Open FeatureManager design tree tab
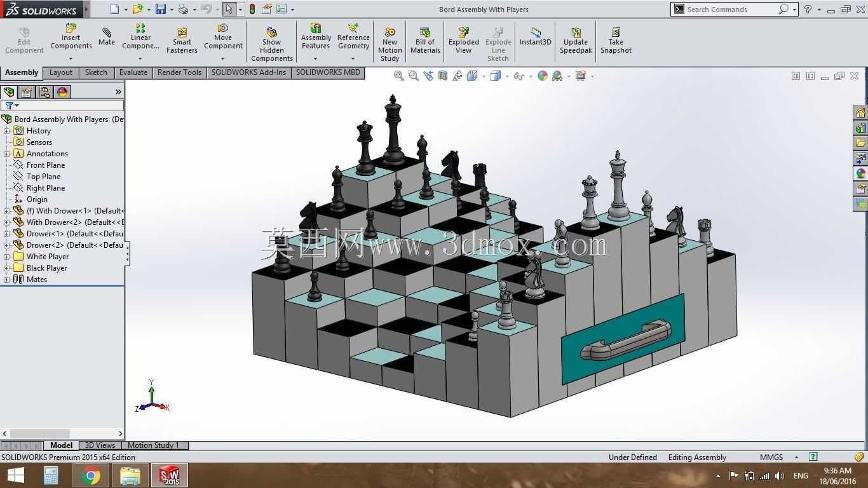The height and width of the screenshot is (488, 868). point(9,92)
